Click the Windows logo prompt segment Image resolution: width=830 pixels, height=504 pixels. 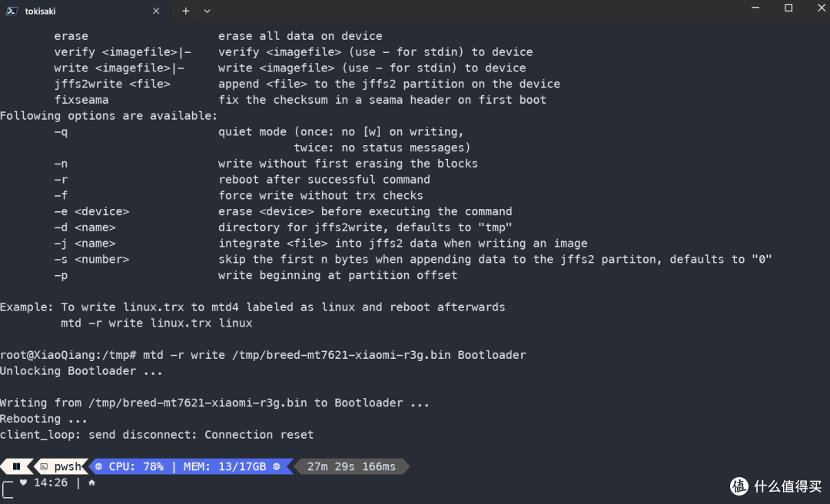point(16,466)
